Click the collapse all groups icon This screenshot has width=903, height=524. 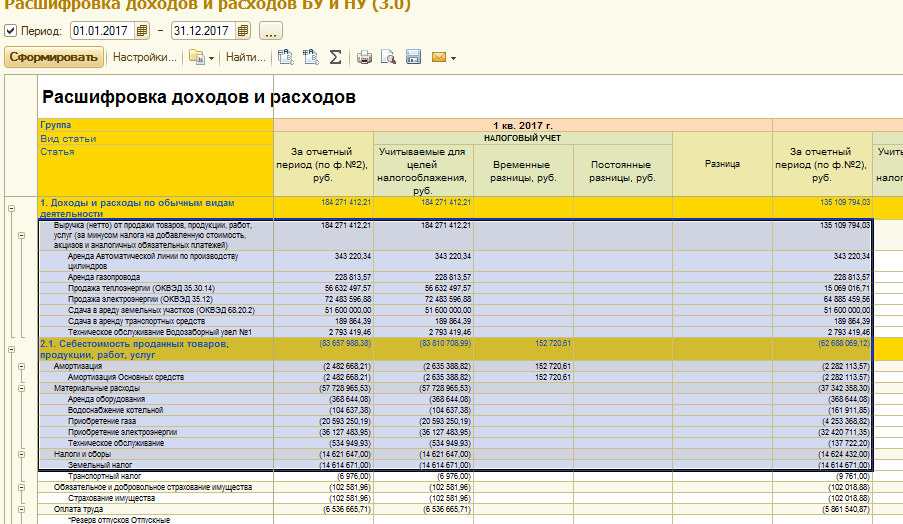[286, 57]
